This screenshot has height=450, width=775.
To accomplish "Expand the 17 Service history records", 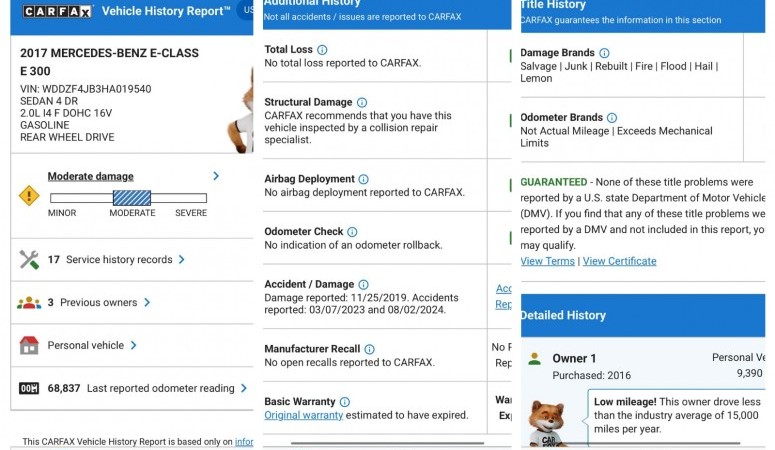I will pyautogui.click(x=181, y=260).
